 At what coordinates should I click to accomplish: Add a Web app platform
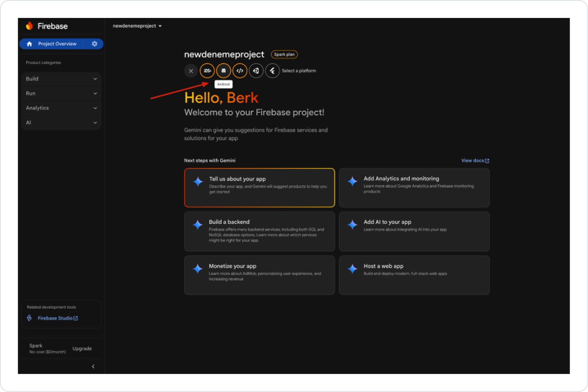click(240, 71)
